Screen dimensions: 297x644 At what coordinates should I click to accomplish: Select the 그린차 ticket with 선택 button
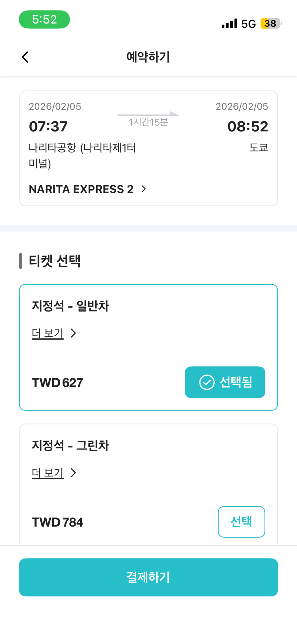click(x=241, y=522)
